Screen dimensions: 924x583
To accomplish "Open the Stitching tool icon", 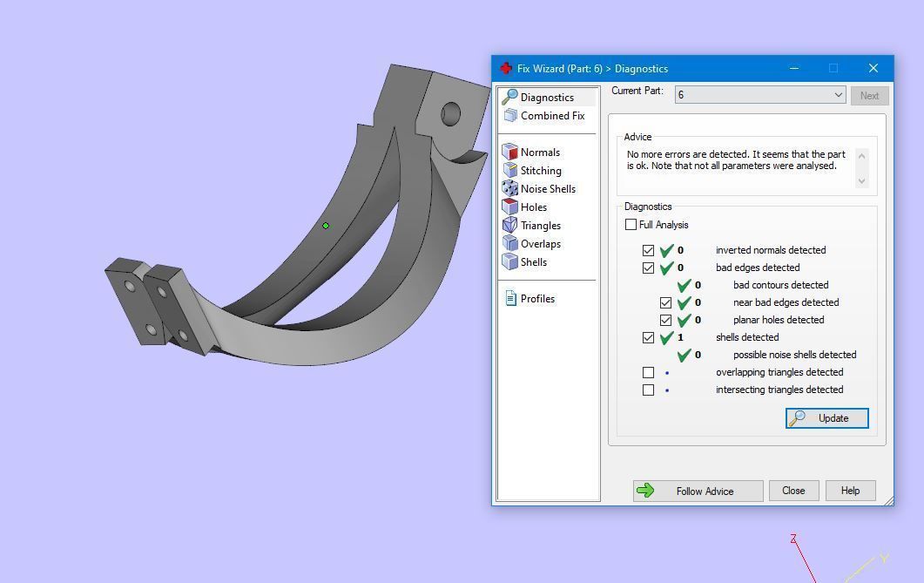I will 510,170.
